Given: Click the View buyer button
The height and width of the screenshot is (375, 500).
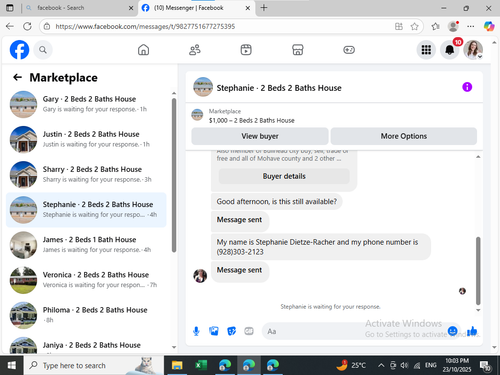Looking at the screenshot, I should pyautogui.click(x=260, y=136).
